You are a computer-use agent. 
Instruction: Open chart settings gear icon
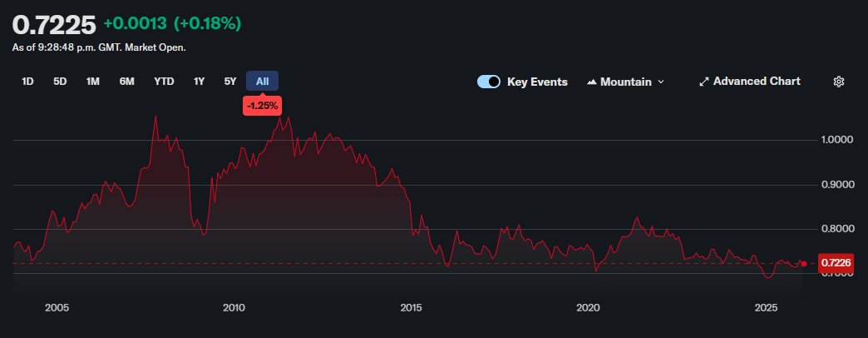tap(839, 82)
